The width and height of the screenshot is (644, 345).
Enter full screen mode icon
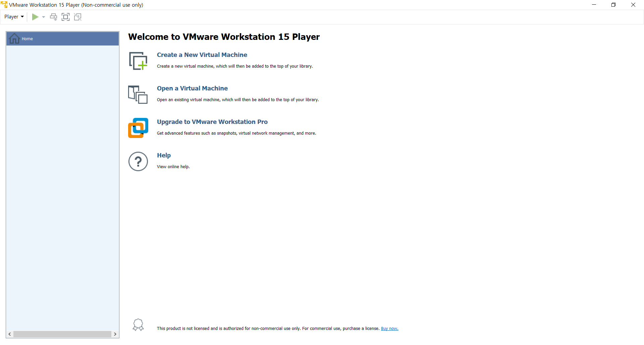[66, 17]
